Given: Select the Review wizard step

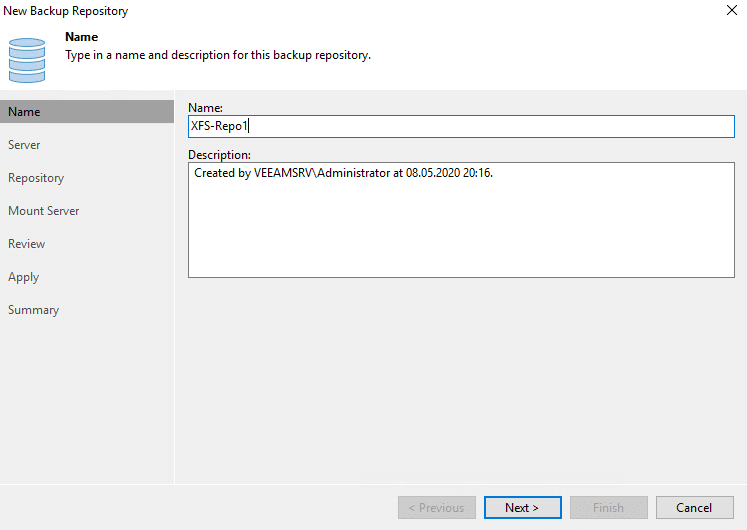Looking at the screenshot, I should pos(26,244).
